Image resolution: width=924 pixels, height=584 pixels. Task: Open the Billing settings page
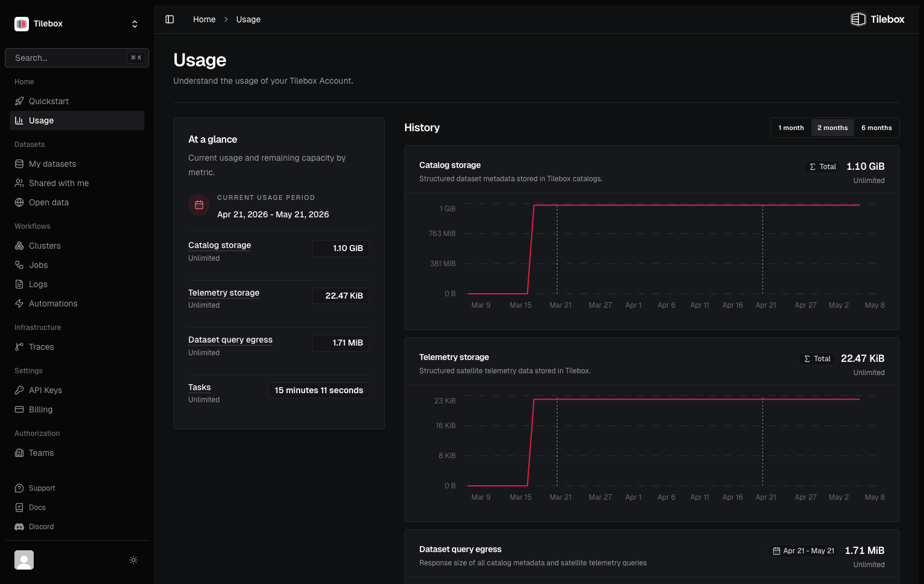click(77, 409)
